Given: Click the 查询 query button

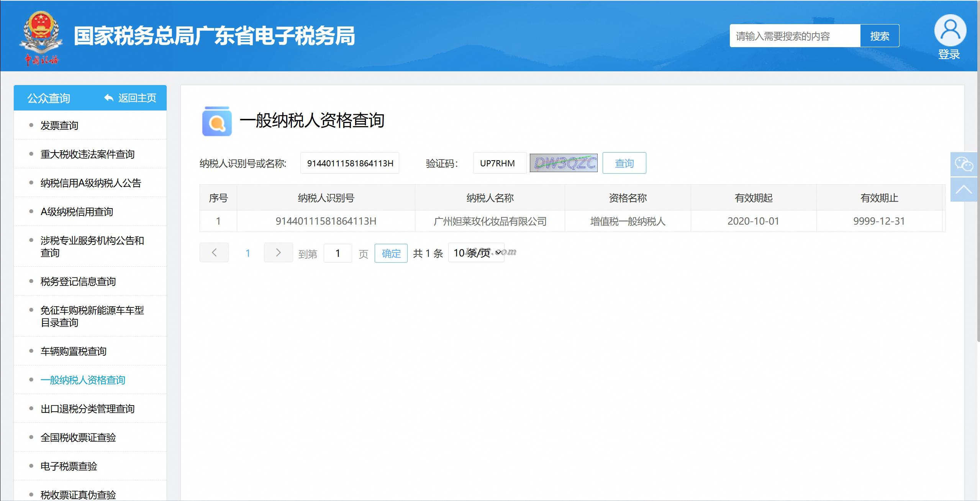Looking at the screenshot, I should pos(624,163).
